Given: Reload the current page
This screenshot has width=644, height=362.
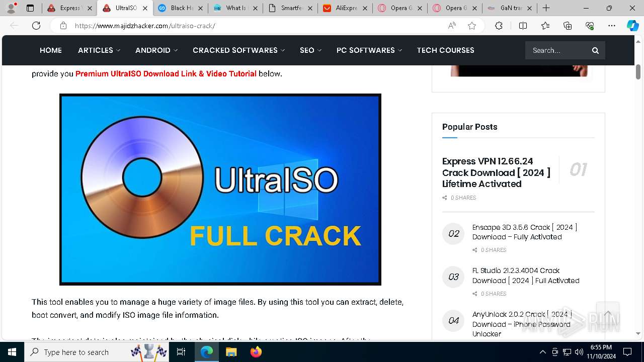Looking at the screenshot, I should (36, 26).
